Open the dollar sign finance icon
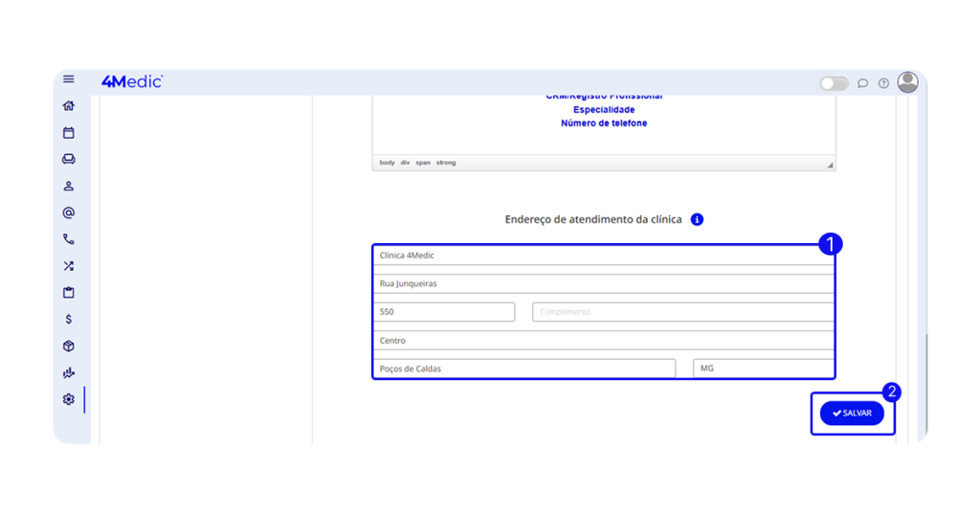 (68, 320)
